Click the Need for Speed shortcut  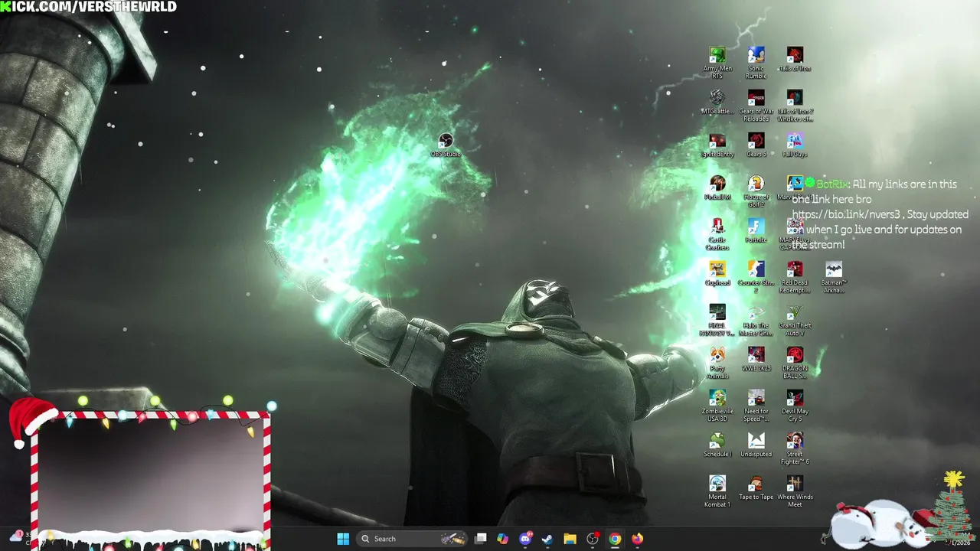(756, 405)
